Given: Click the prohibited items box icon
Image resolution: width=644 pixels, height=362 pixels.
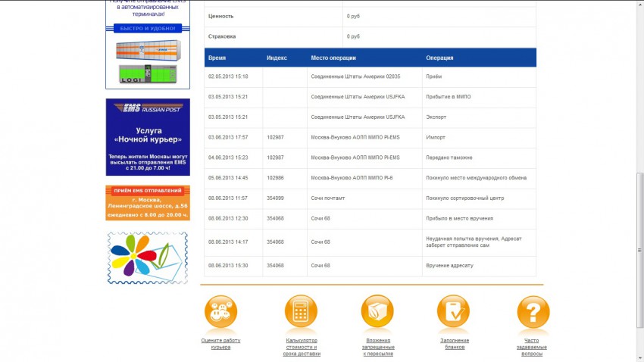Looking at the screenshot, I should click(x=377, y=312).
